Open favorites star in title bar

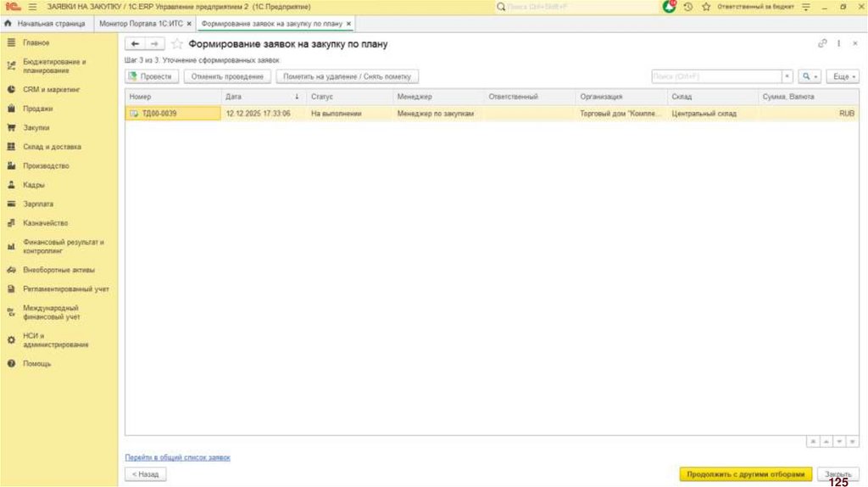(x=706, y=7)
